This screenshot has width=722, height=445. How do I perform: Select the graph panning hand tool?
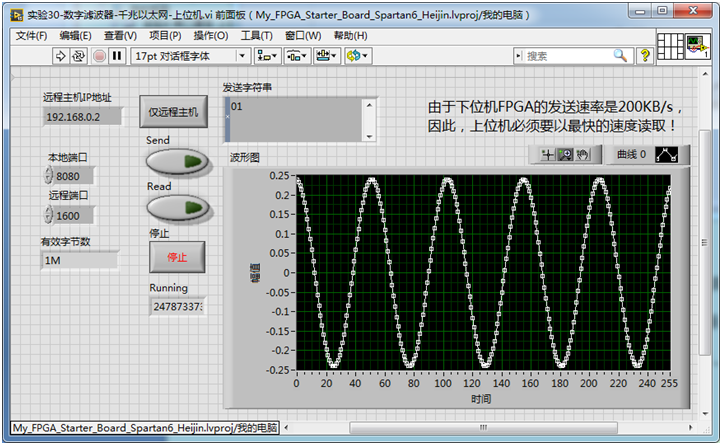(x=582, y=155)
